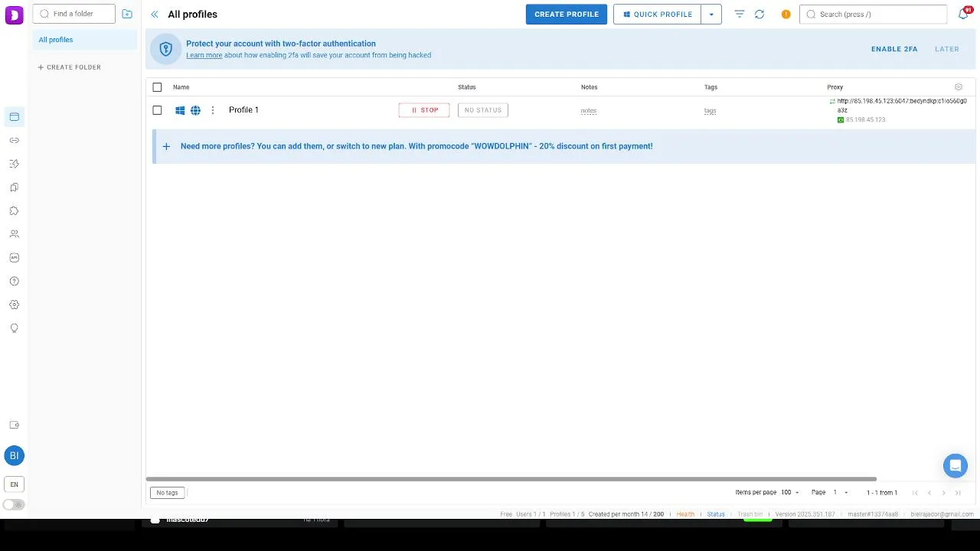Open the Learn more 2FA link
This screenshot has width=980, height=551.
click(x=204, y=55)
